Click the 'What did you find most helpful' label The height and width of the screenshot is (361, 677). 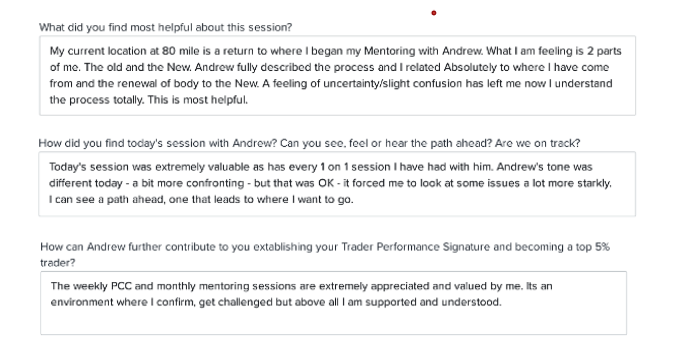[165, 27]
